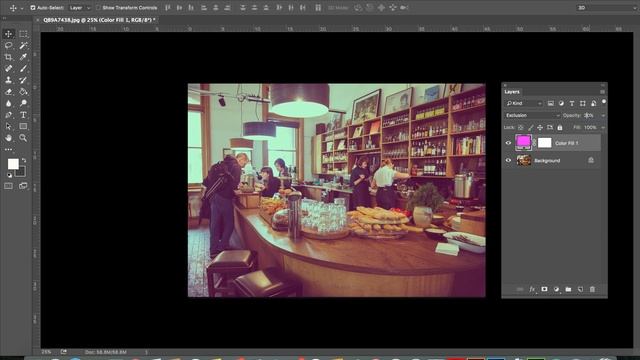The height and width of the screenshot is (360, 640).
Task: Open the Layers panel flyout menu
Action: coord(602,92)
